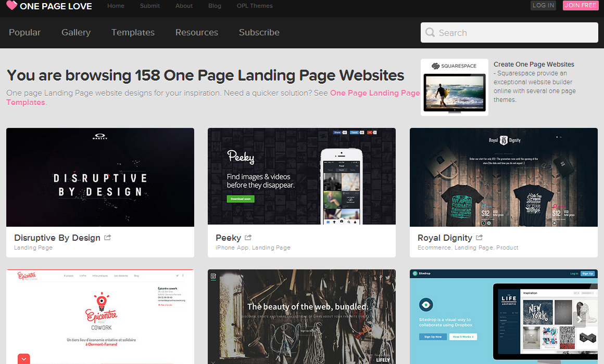This screenshot has width=604, height=364.
Task: Open the Royal Dignity preview thumbnail
Action: point(504,177)
